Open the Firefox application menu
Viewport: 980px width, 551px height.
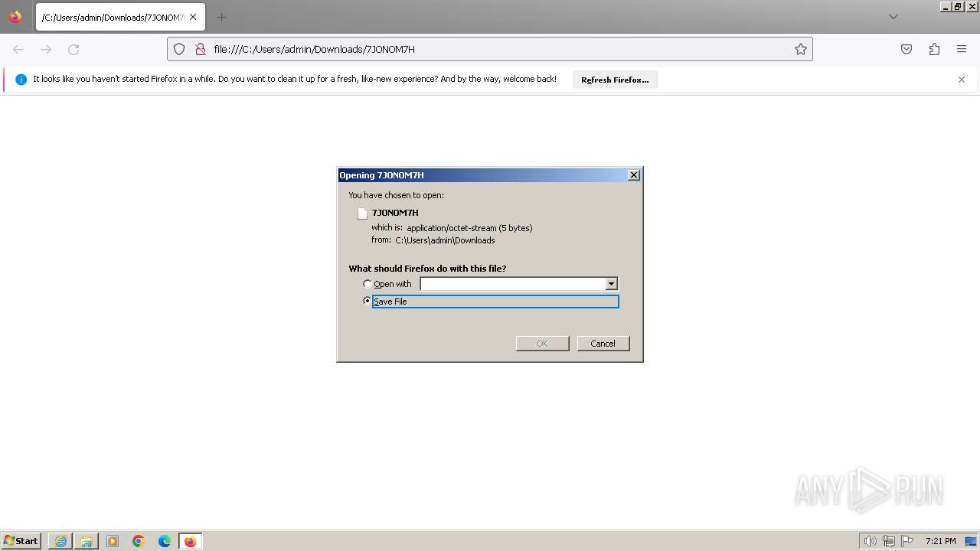(962, 49)
